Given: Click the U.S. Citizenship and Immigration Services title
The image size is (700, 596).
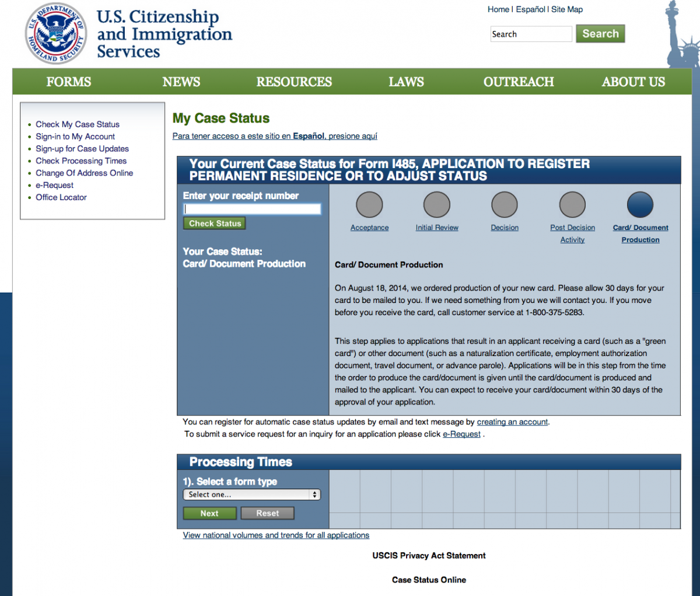Looking at the screenshot, I should (164, 34).
